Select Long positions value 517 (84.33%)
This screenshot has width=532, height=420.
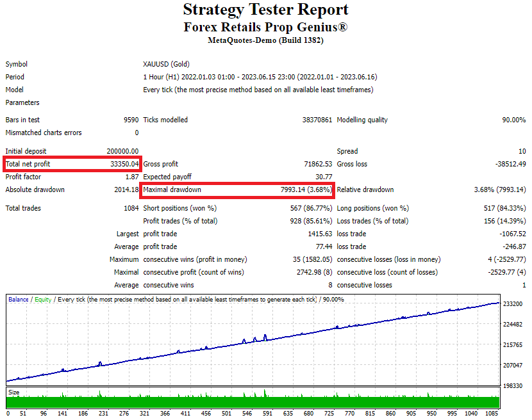(x=504, y=208)
